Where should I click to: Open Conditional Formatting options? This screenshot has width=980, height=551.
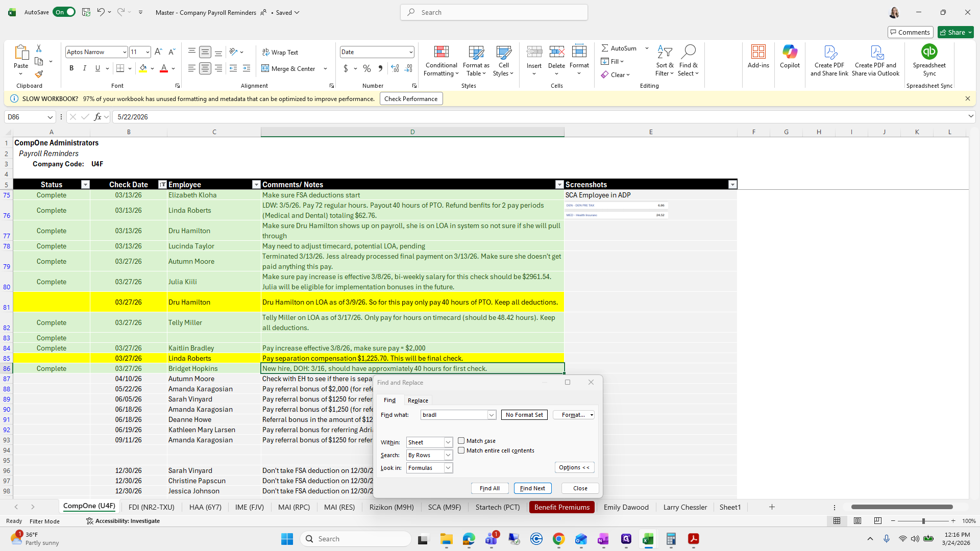point(440,61)
